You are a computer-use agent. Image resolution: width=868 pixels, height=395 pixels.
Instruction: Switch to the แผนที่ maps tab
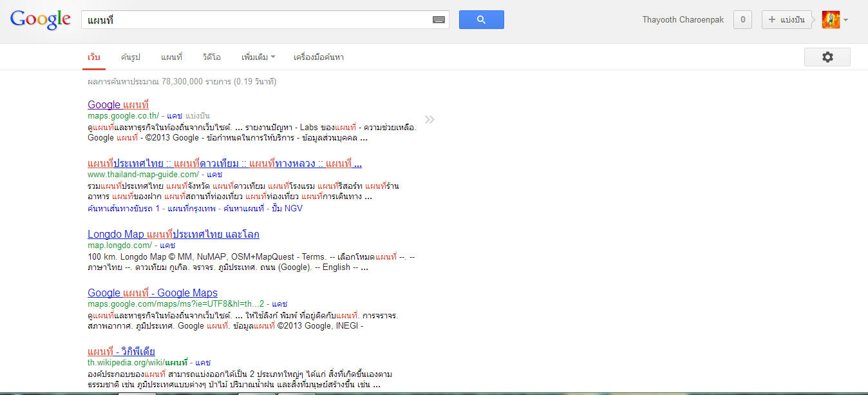tap(171, 57)
